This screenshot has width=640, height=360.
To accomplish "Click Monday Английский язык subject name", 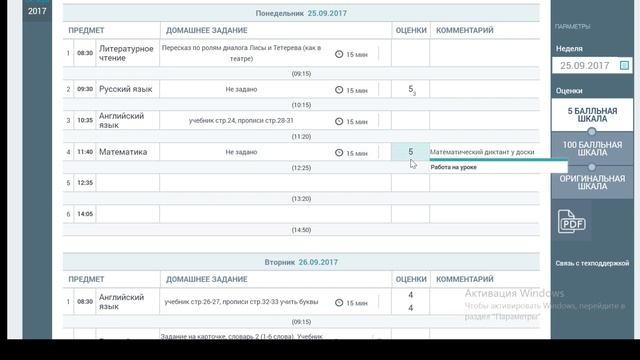I will pyautogui.click(x=121, y=120).
